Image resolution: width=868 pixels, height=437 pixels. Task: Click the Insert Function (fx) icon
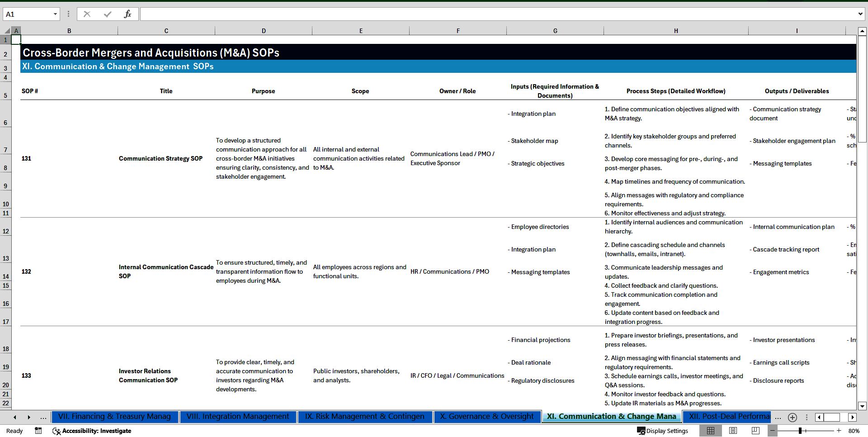(x=128, y=14)
